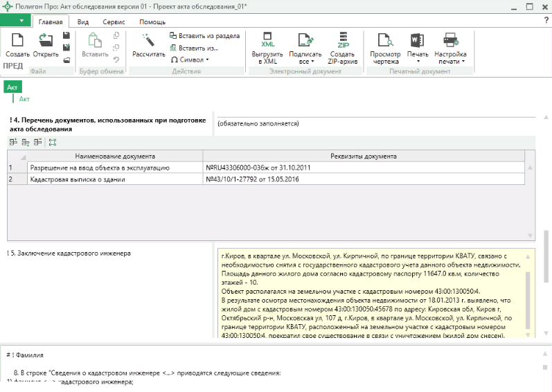Click the Вставить из... button
This screenshot has width=552, height=392.
coord(194,48)
